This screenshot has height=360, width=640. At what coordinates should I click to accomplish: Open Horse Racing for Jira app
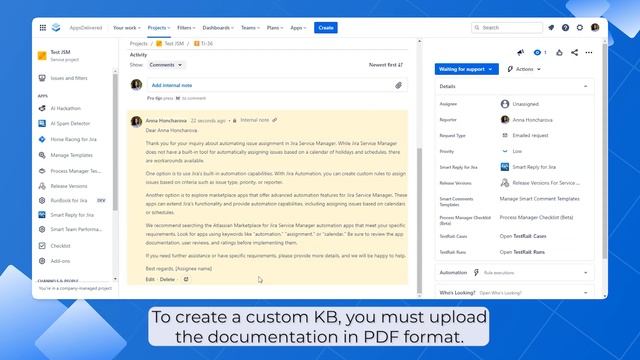click(x=73, y=139)
